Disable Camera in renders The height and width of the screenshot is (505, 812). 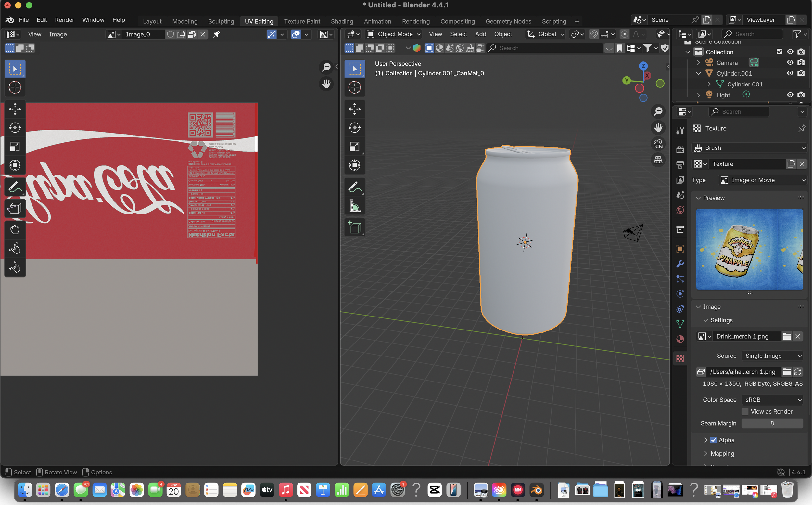(801, 63)
